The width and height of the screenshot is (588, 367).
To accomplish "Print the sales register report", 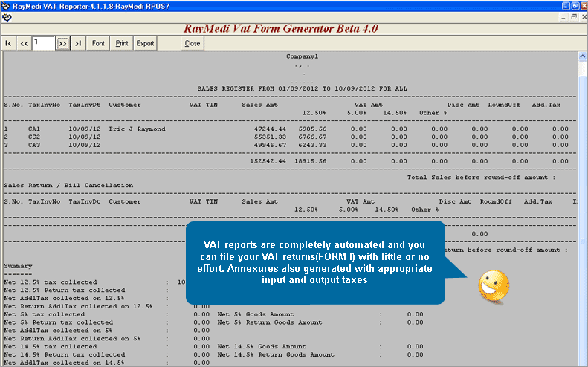I will tap(122, 44).
